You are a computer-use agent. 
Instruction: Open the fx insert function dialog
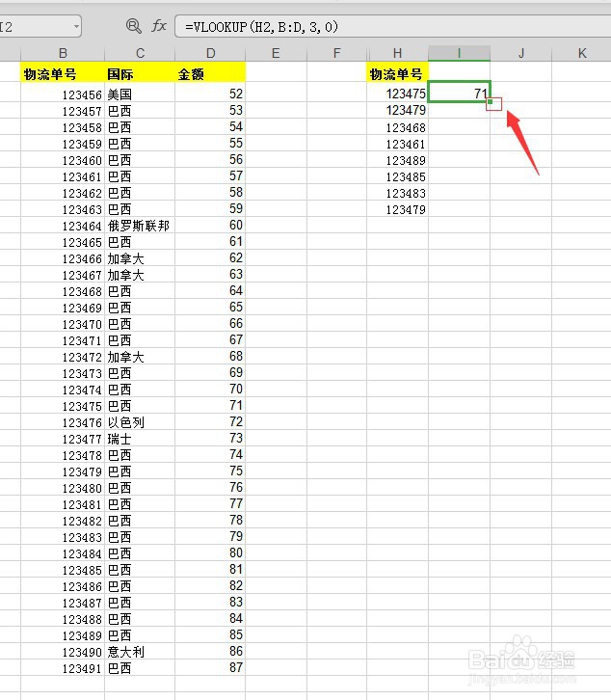tap(159, 26)
